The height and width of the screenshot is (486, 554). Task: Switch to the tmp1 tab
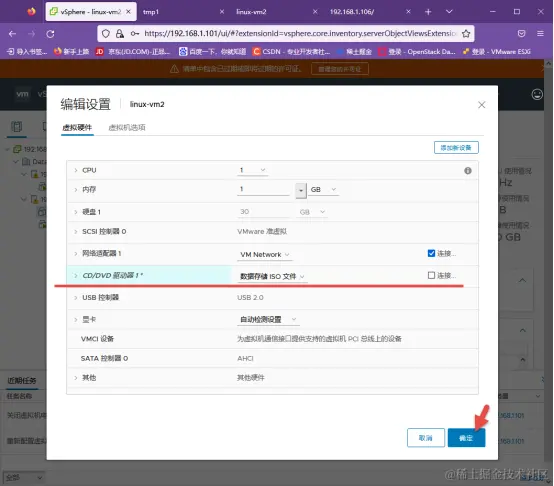coord(182,12)
